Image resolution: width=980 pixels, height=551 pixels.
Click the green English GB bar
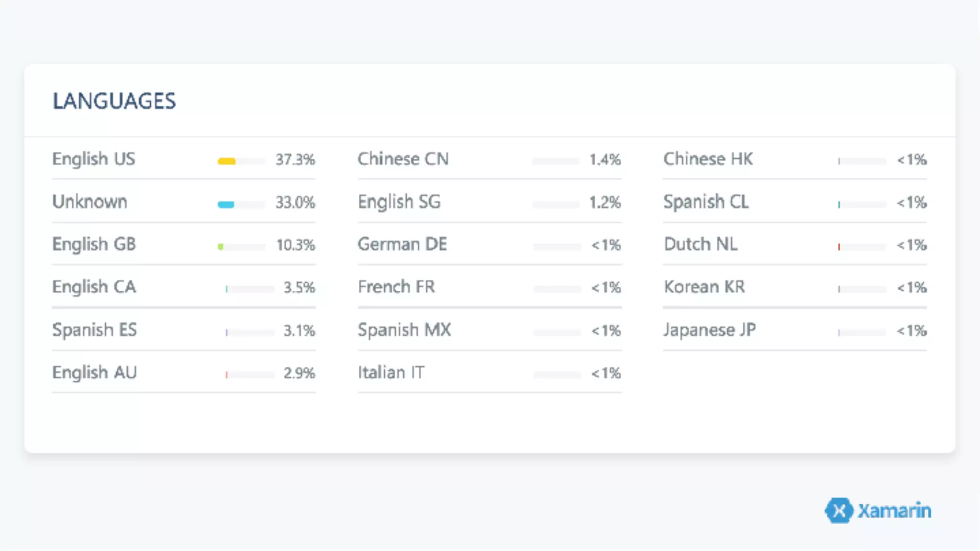point(221,247)
